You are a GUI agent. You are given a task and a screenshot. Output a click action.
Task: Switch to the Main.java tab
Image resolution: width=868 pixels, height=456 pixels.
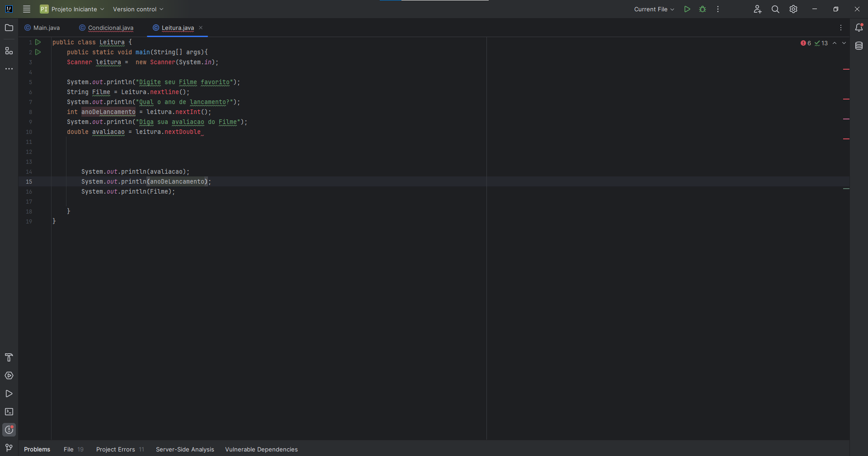coord(42,28)
